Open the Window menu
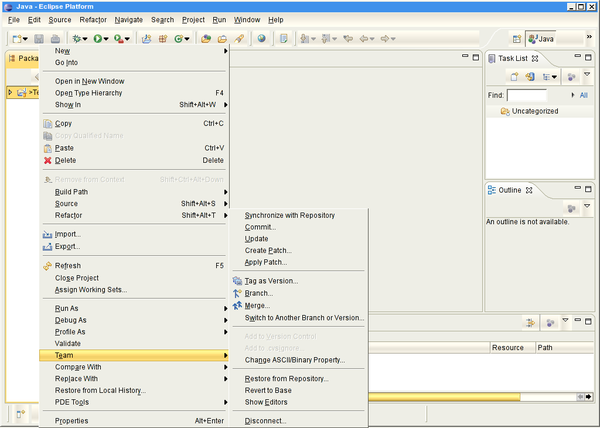The width and height of the screenshot is (600, 428). 247,20
